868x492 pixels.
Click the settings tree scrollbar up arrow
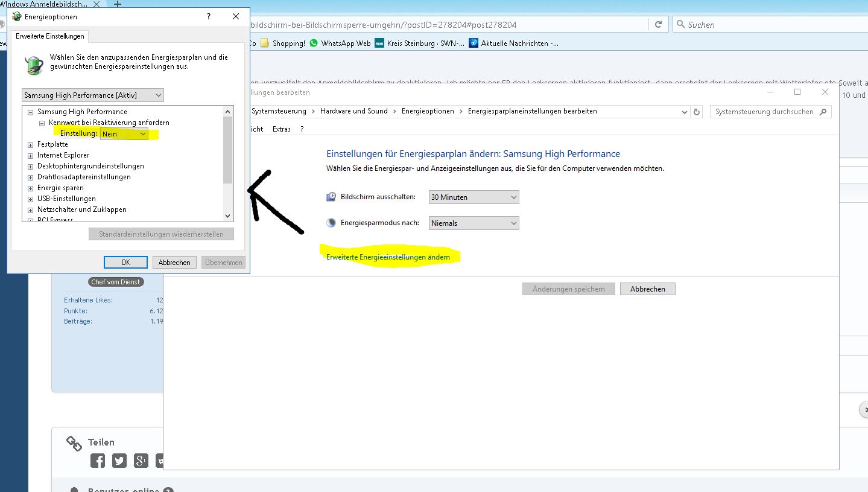click(x=228, y=112)
